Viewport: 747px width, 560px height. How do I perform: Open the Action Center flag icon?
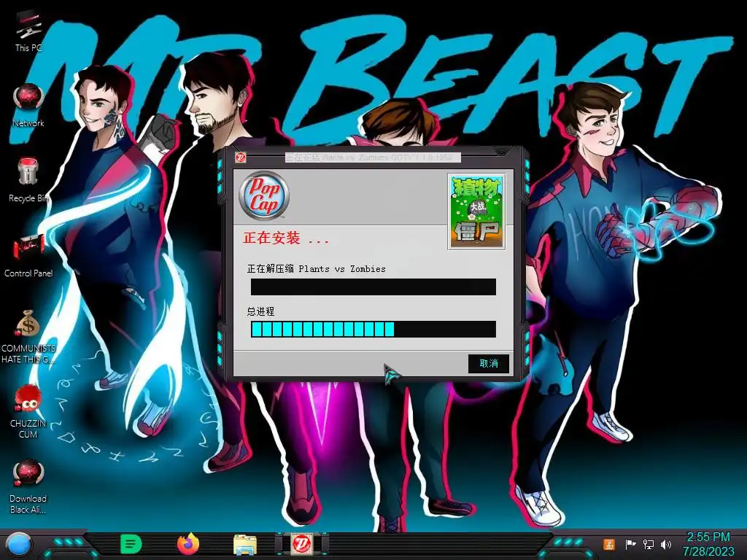[x=630, y=544]
